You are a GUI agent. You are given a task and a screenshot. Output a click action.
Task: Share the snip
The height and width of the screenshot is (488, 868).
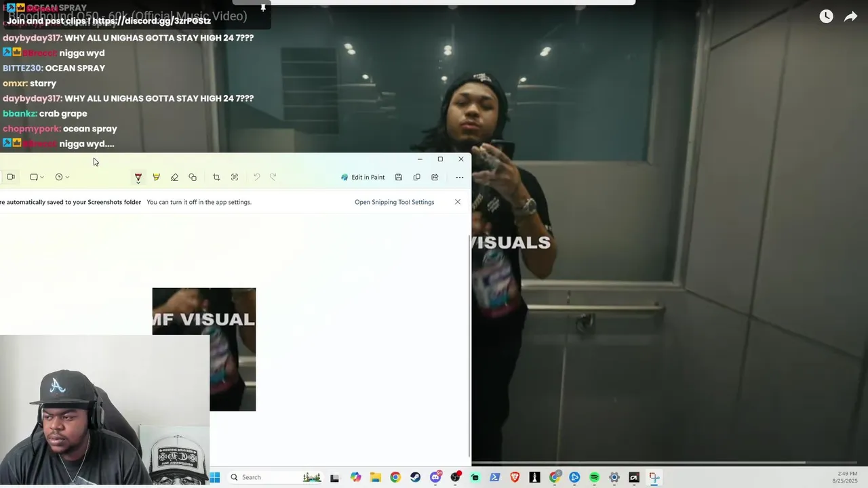[435, 177]
